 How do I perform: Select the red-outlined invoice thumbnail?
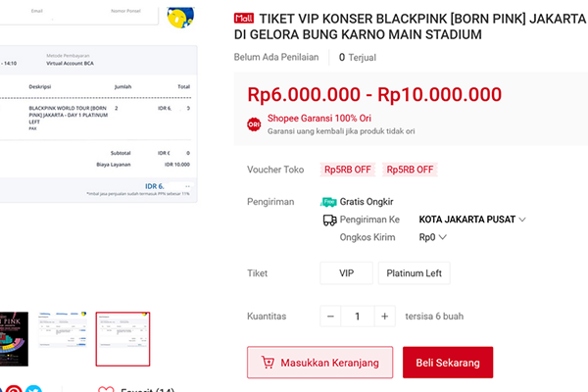122,338
